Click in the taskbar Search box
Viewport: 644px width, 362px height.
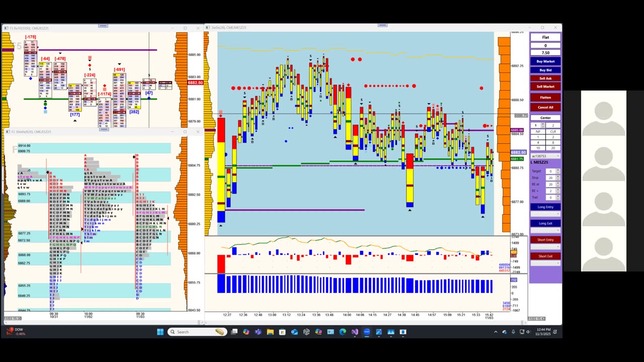point(197,332)
